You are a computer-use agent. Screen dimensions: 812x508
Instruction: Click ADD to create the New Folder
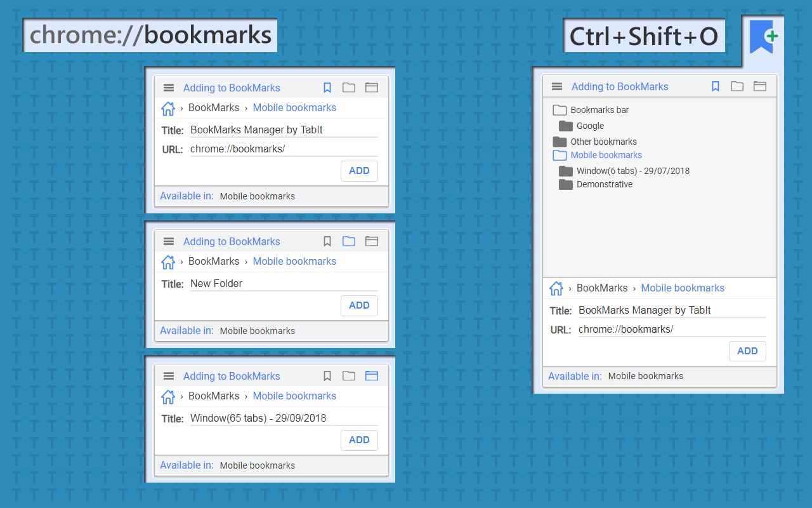pos(359,305)
